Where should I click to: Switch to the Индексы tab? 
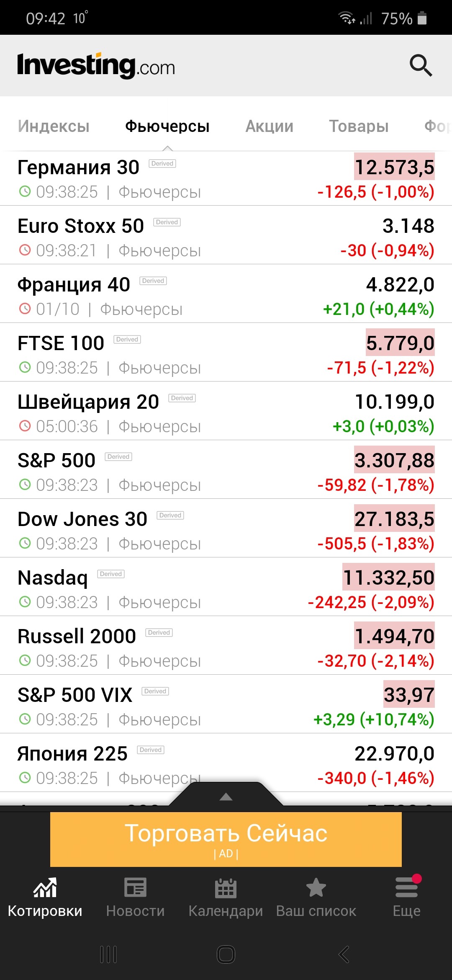coord(54,126)
